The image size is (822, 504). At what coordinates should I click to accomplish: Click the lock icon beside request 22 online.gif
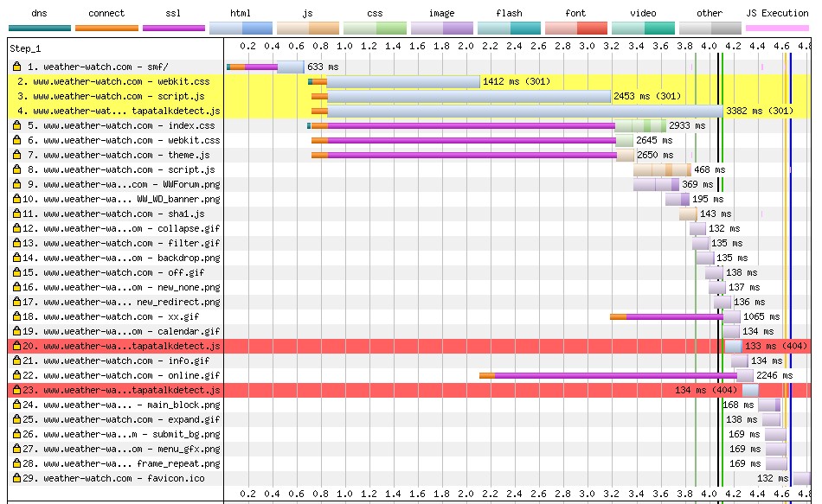(x=16, y=374)
